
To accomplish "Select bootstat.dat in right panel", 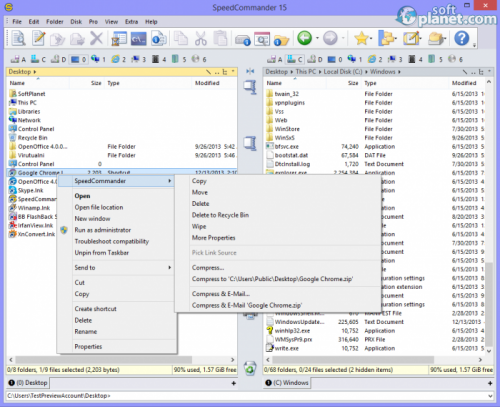I will coord(375,155).
